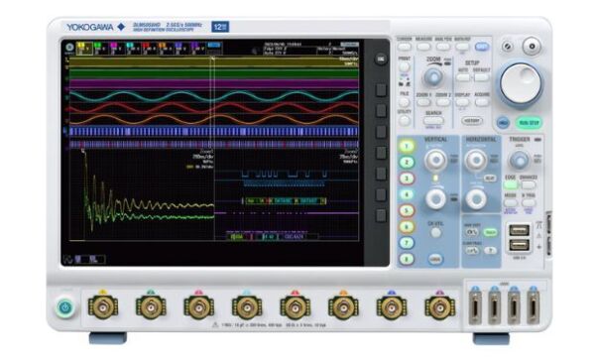This screenshot has width=595, height=364.
Task: Click the DISPLAY key
Action: pyautogui.click(x=462, y=102)
